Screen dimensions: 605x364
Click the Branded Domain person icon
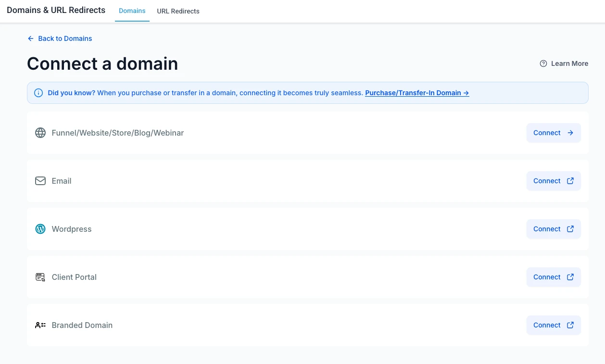click(x=40, y=325)
